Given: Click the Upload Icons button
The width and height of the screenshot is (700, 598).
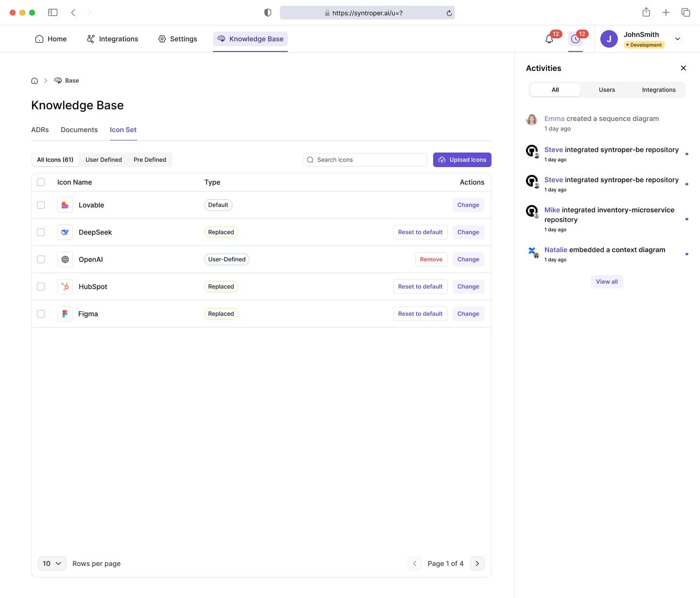Looking at the screenshot, I should [x=462, y=160].
